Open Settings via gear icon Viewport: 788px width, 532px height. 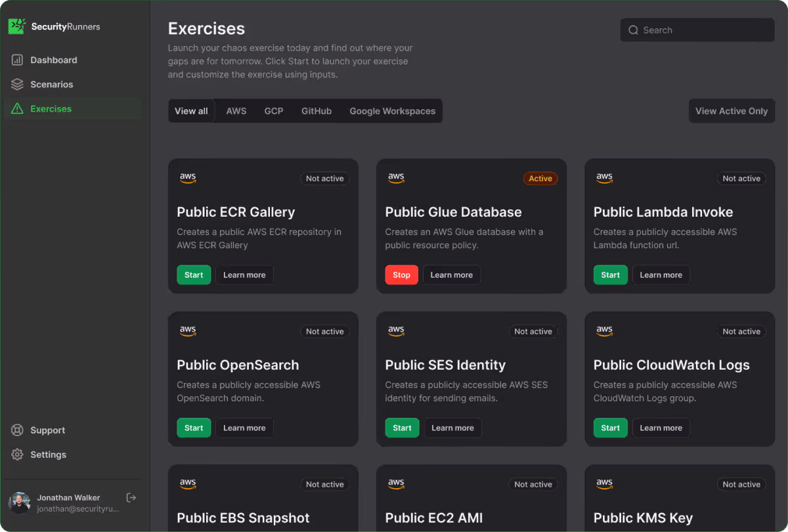(x=18, y=454)
